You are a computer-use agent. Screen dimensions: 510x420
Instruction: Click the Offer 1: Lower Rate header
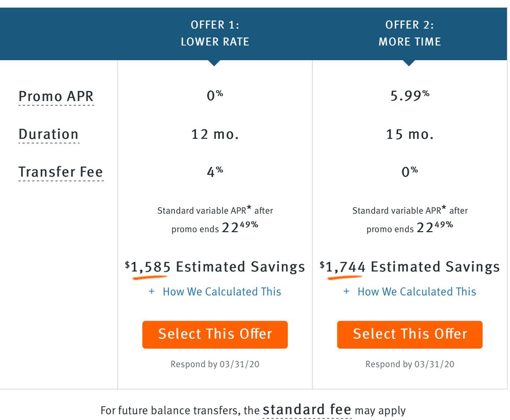tap(215, 33)
